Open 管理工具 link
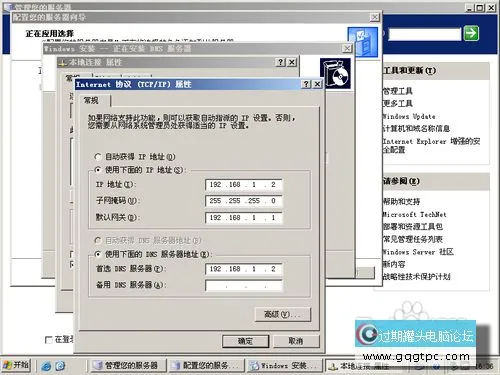Screen dimensions: 500x375 [398, 91]
